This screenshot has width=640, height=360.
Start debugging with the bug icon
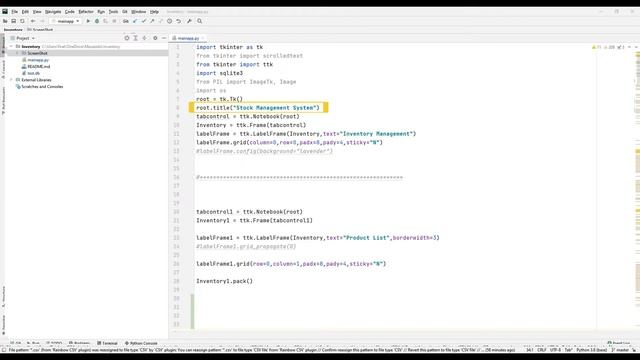(x=97, y=21)
